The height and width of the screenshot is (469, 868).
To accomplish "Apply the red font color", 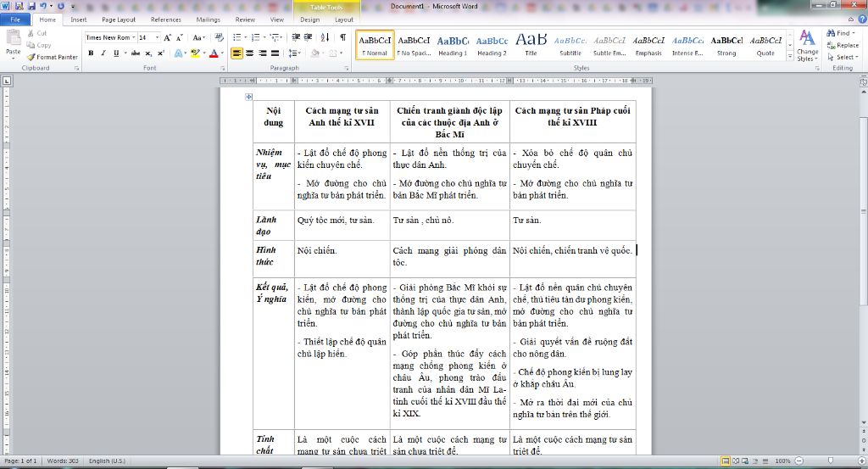I will (x=214, y=53).
